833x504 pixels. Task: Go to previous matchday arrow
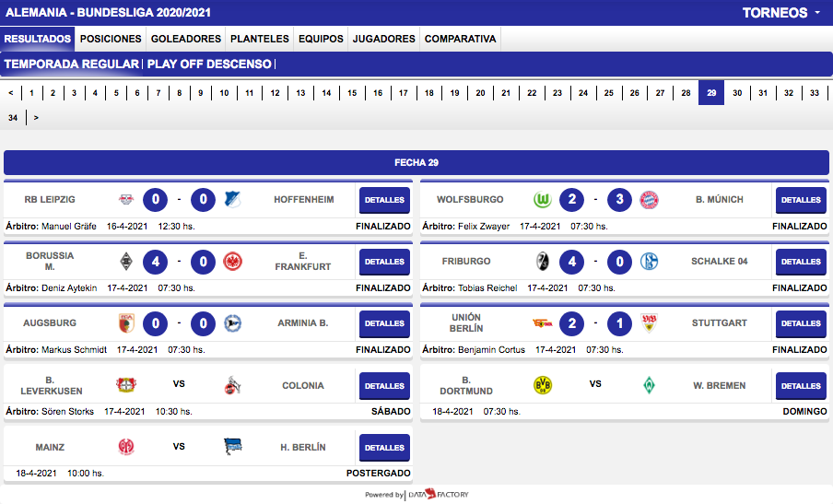click(11, 93)
